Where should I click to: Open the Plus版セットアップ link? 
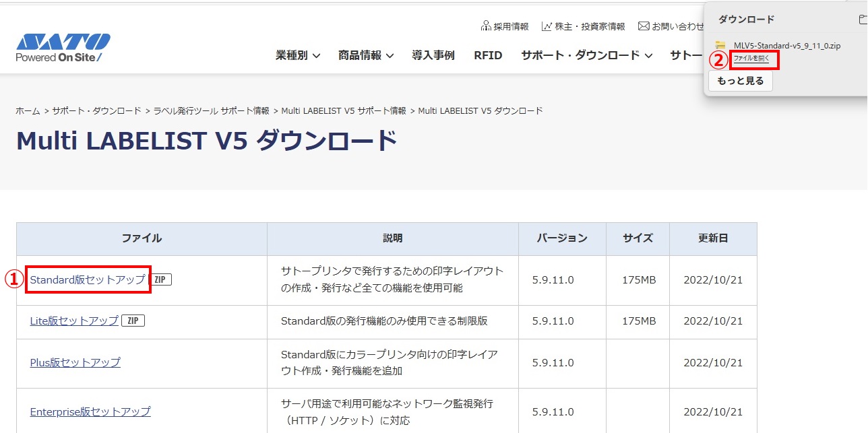pos(75,362)
